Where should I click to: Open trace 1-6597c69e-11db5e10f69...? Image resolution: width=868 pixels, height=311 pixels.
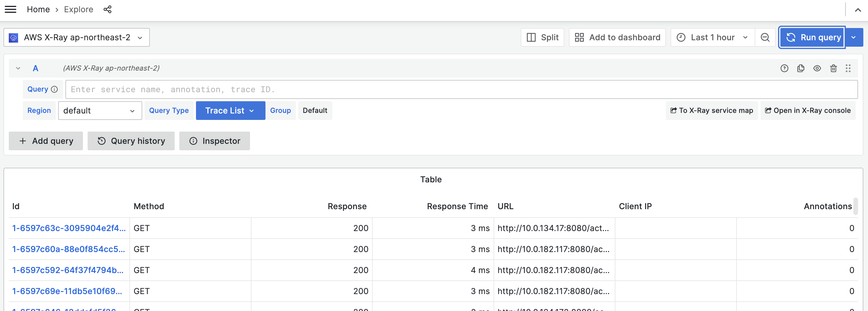point(67,291)
